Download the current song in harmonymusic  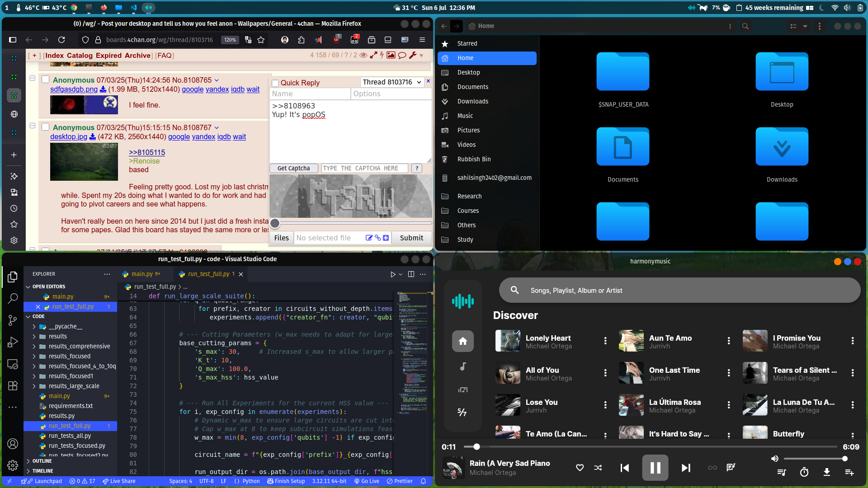(827, 472)
